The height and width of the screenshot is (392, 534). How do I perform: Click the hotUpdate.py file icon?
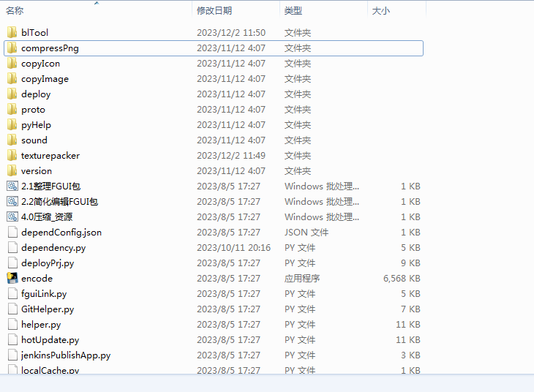click(x=12, y=340)
